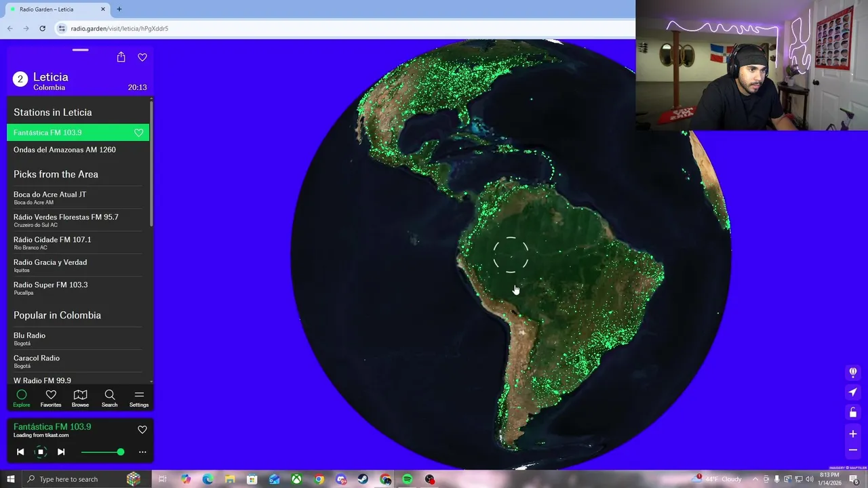
Task: Open Task View on the taskbar
Action: click(x=163, y=479)
